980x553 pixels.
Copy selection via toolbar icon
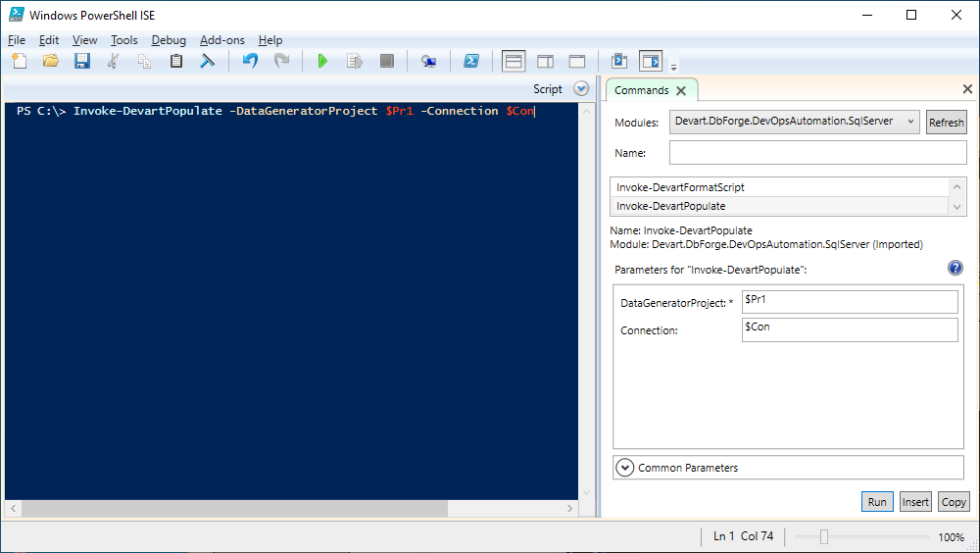(144, 61)
